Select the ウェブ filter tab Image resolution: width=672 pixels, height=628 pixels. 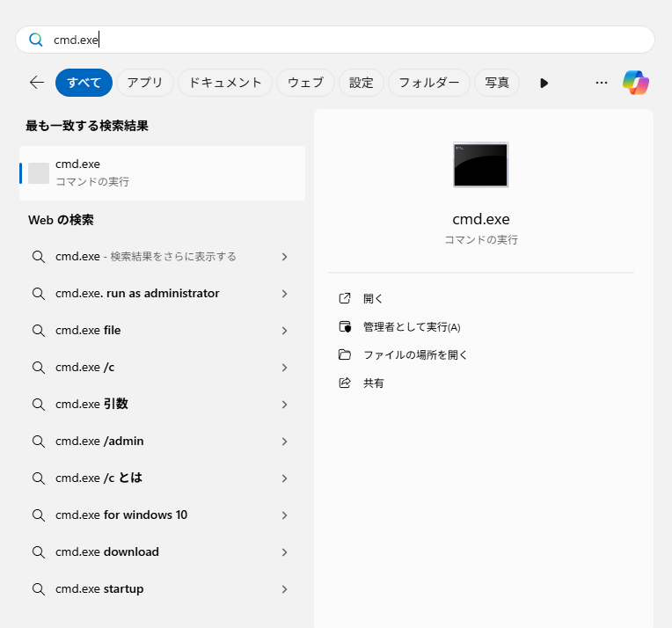pos(305,83)
